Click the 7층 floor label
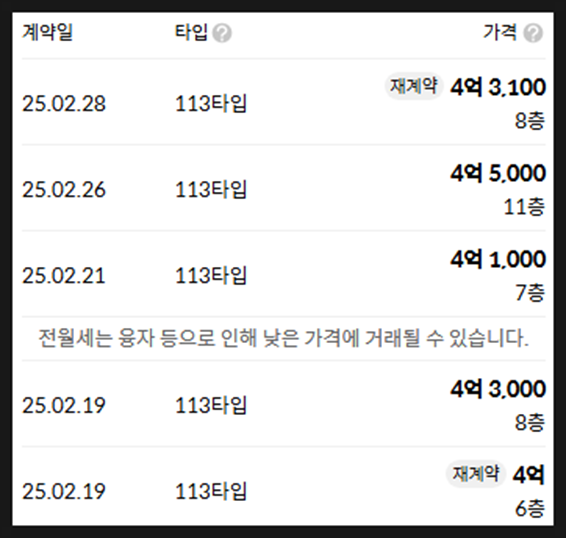The height and width of the screenshot is (538, 566). (x=530, y=293)
